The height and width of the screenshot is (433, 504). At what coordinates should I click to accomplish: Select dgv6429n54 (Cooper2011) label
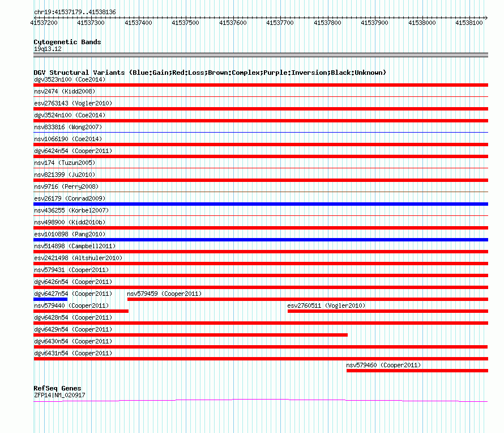pyautogui.click(x=73, y=329)
